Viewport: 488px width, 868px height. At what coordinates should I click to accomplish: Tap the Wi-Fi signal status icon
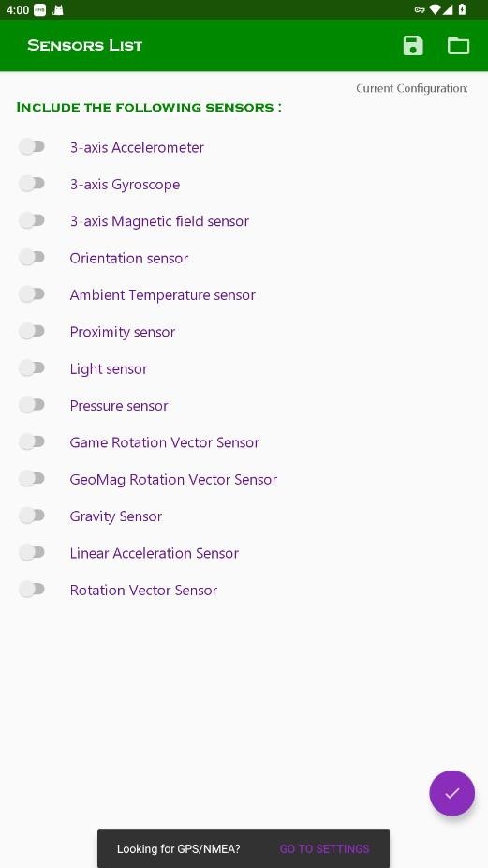435,9
